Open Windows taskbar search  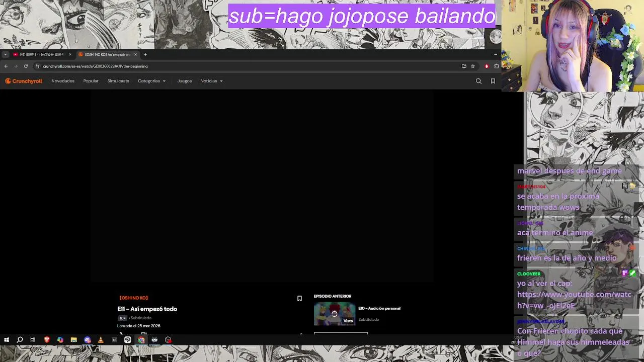20,340
